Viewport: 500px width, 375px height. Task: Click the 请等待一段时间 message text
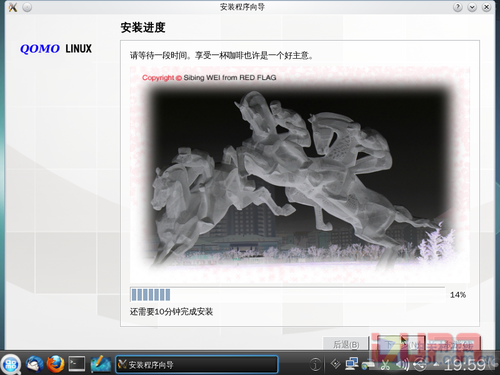coord(221,55)
